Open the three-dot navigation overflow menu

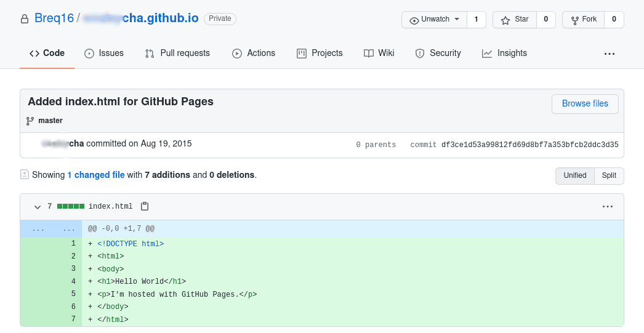coord(609,54)
